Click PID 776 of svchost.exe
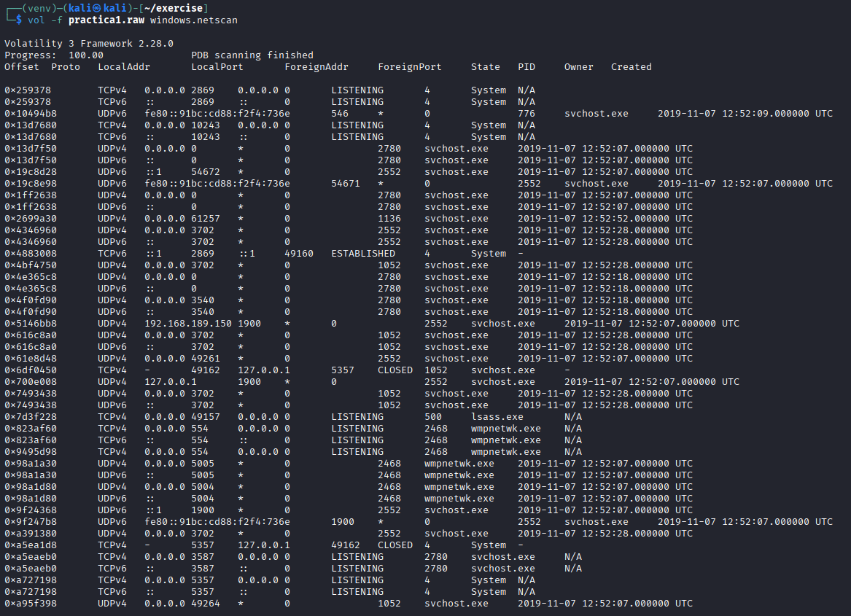851x616 pixels. click(526, 114)
